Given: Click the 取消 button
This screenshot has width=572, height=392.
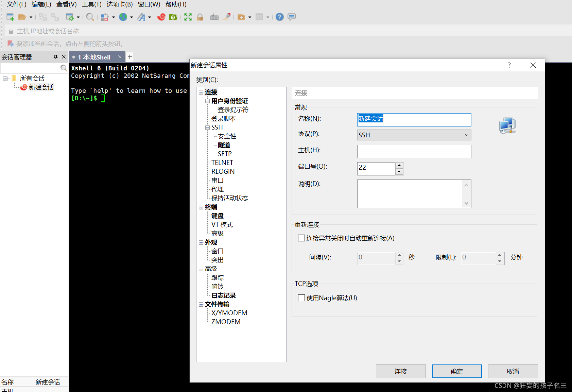Looking at the screenshot, I should [x=513, y=371].
